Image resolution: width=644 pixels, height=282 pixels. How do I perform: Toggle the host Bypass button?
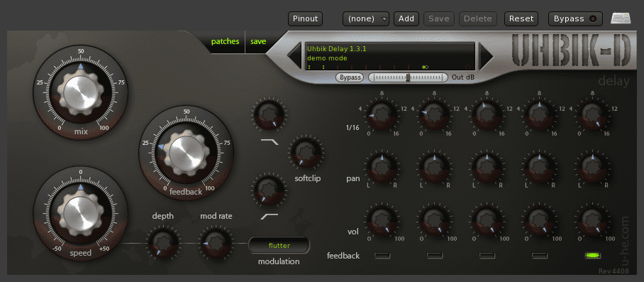click(575, 18)
